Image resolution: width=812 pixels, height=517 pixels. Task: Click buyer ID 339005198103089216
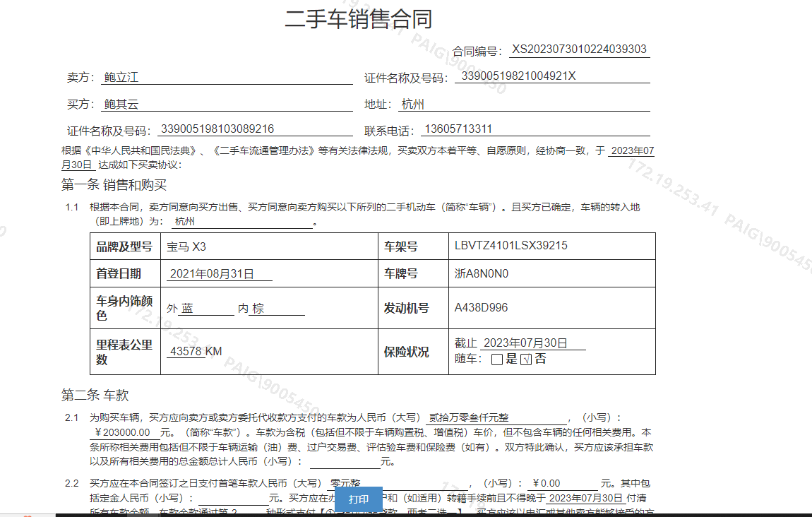[217, 129]
